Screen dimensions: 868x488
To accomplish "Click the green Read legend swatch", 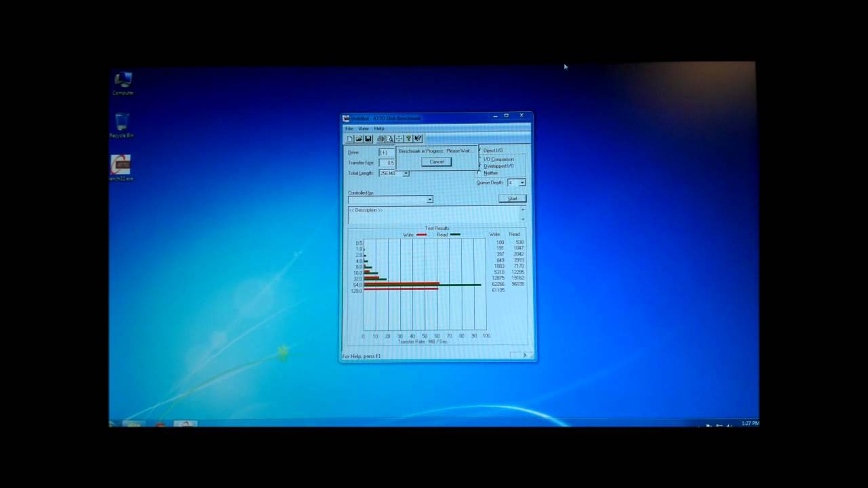I will [455, 235].
